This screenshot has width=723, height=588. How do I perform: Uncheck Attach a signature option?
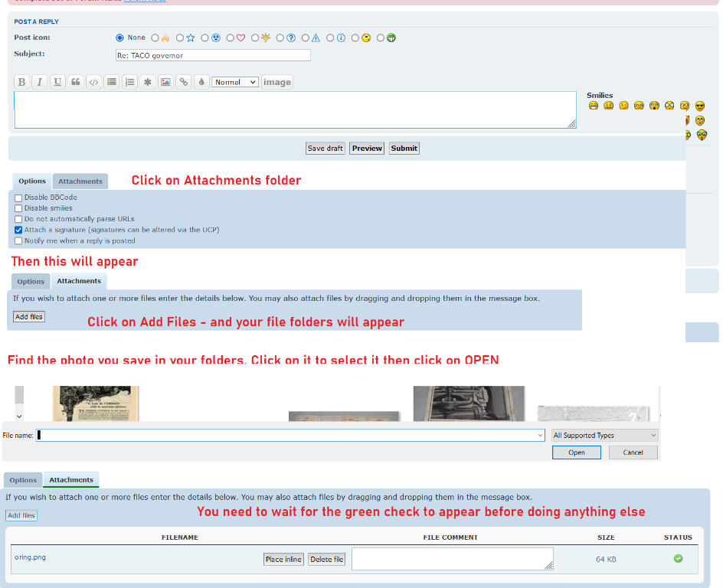(18, 230)
